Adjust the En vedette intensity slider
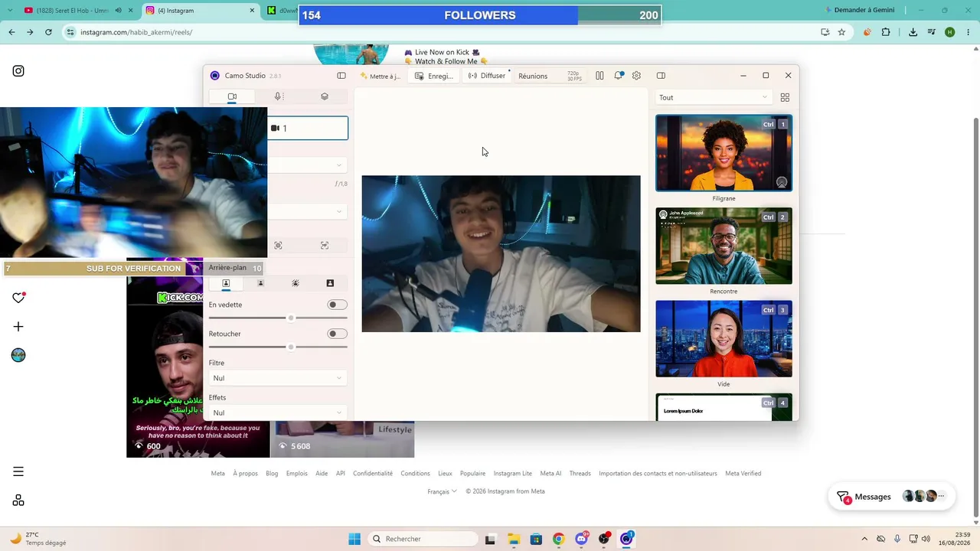The width and height of the screenshot is (980, 551). coord(278,318)
